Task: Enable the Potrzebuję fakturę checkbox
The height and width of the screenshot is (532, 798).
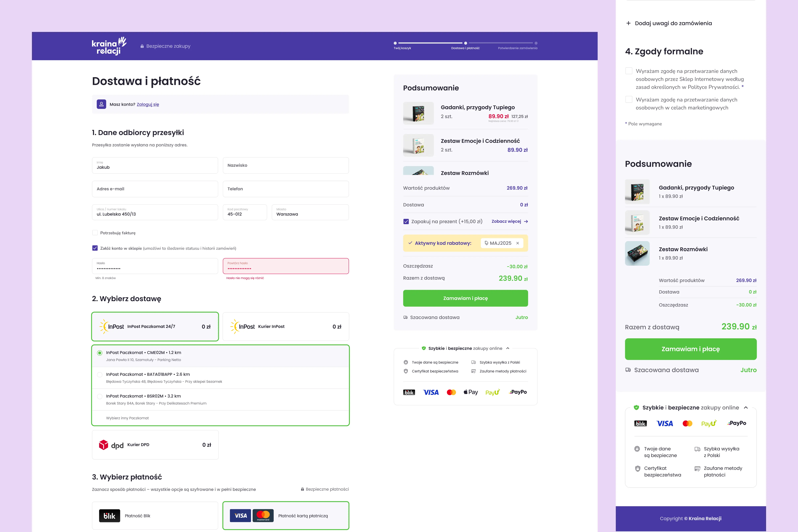Action: click(95, 233)
